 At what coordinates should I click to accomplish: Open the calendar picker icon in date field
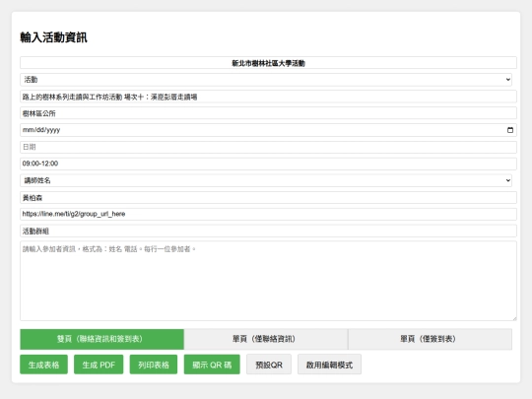click(x=510, y=130)
